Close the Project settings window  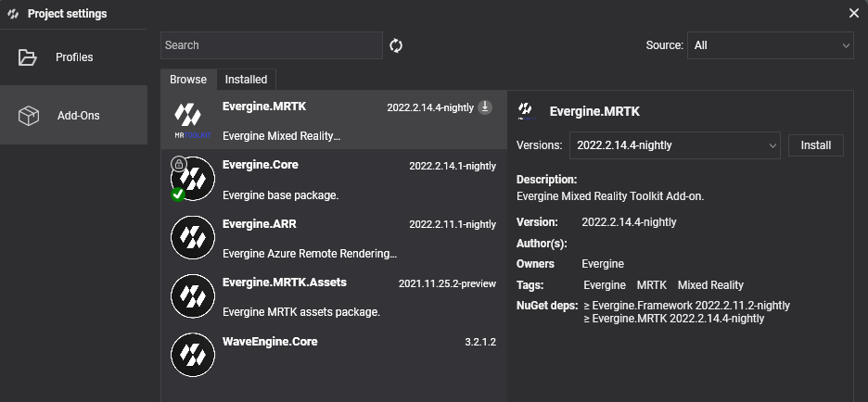853,13
